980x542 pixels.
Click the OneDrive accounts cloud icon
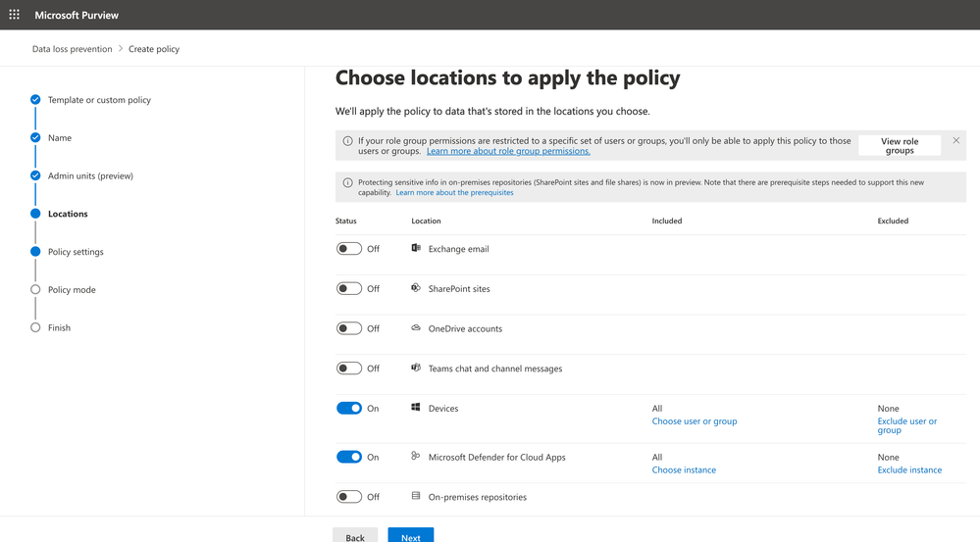coord(416,327)
